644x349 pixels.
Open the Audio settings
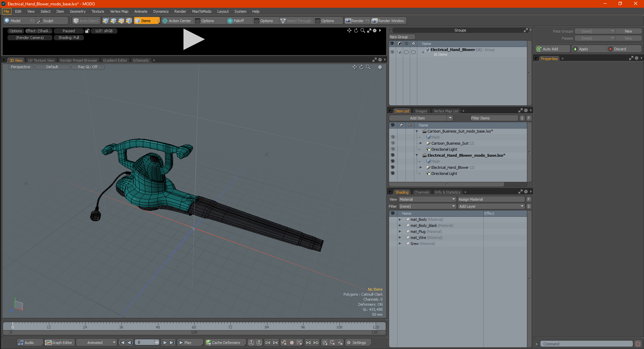point(30,343)
